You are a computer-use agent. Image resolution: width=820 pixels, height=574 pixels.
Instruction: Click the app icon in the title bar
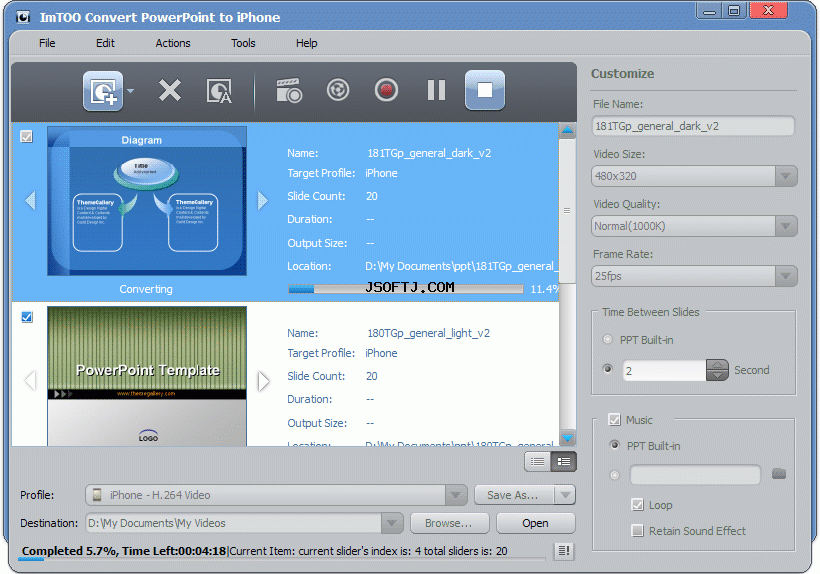coord(22,17)
